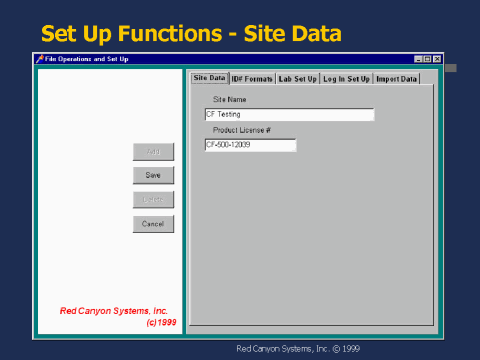Click the Product License # label
Viewport: 480px width, 360px height.
tap(242, 130)
